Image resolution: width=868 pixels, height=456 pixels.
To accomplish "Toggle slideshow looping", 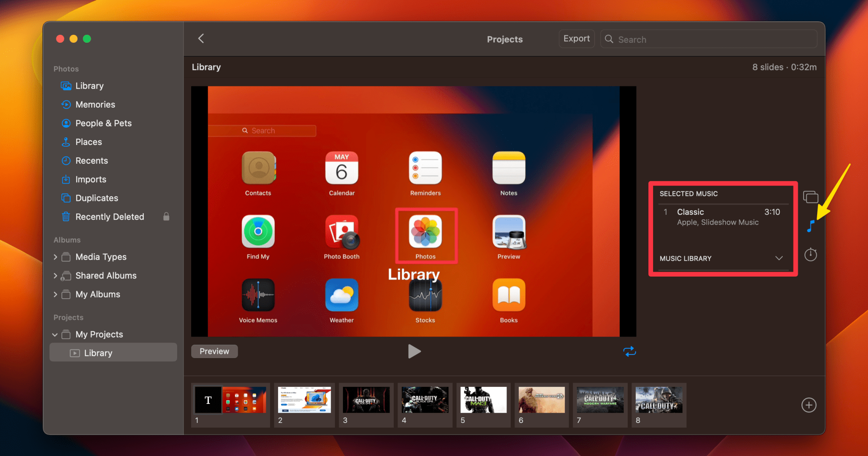I will pos(630,351).
